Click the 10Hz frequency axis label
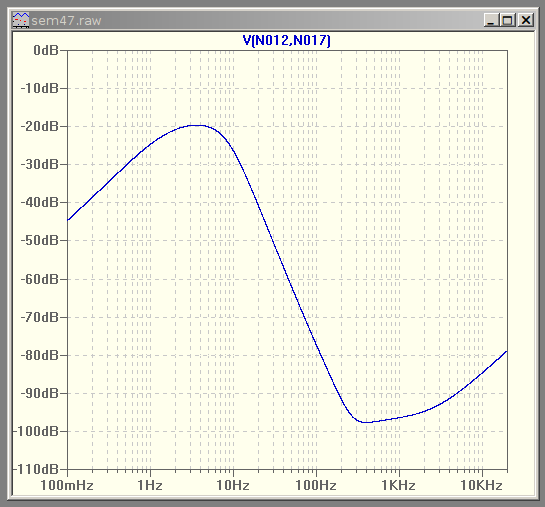 [233, 485]
